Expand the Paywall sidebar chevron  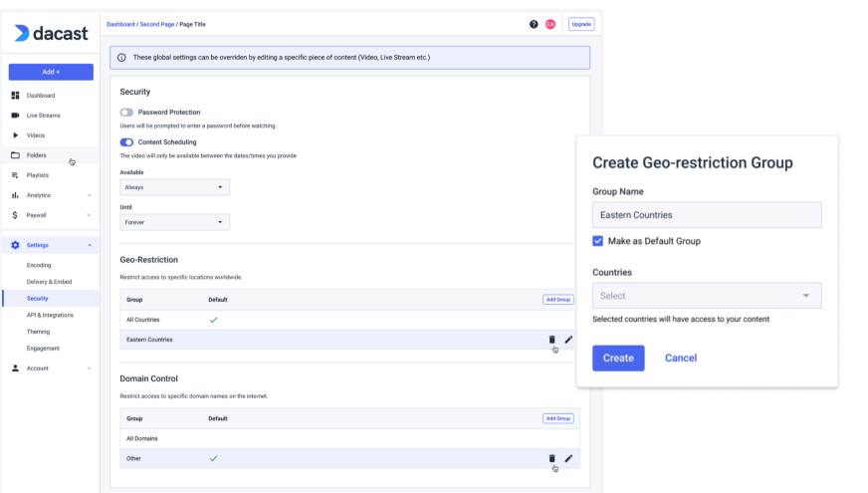(x=90, y=215)
